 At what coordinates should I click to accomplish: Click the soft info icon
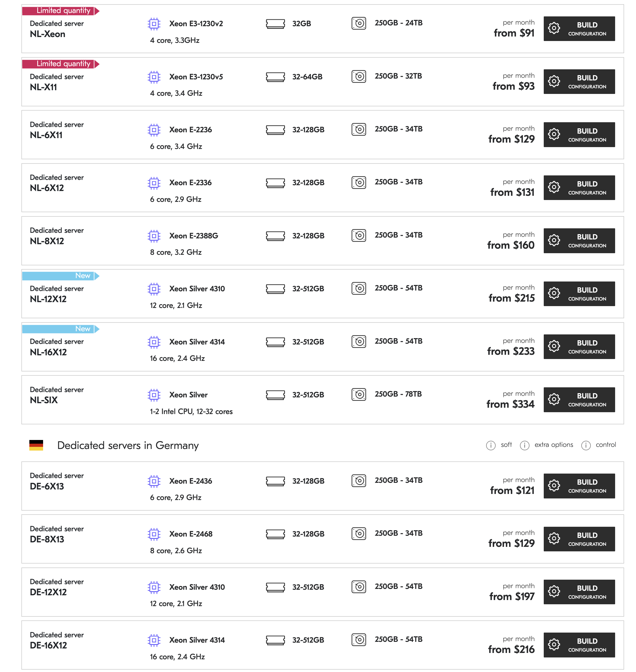[491, 446]
